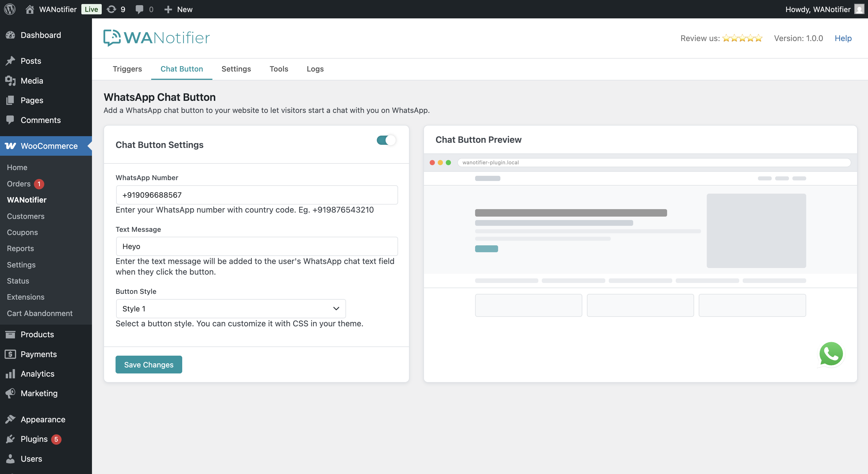
Task: Click the WhatsApp icon in the preview
Action: [831, 354]
